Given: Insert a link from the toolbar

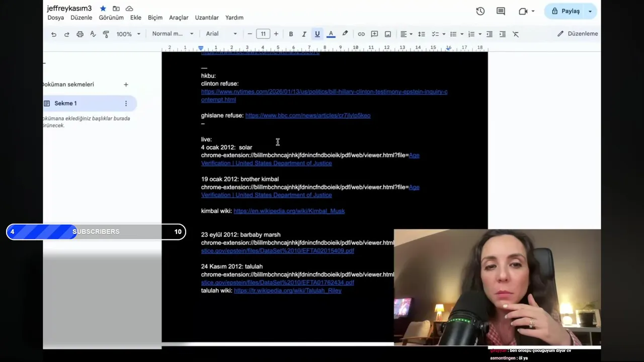Looking at the screenshot, I should pyautogui.click(x=361, y=34).
